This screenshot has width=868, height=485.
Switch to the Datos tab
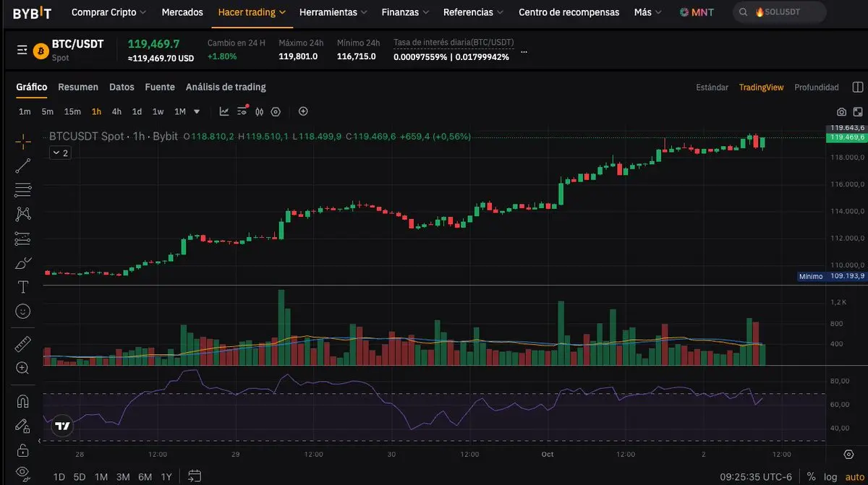click(122, 87)
